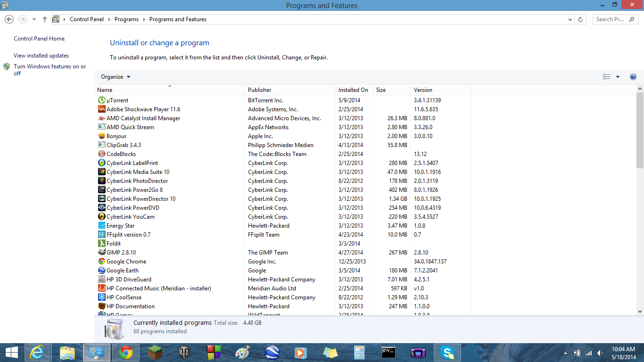Select the HP Documentation row
644x362 pixels.
tap(283, 306)
